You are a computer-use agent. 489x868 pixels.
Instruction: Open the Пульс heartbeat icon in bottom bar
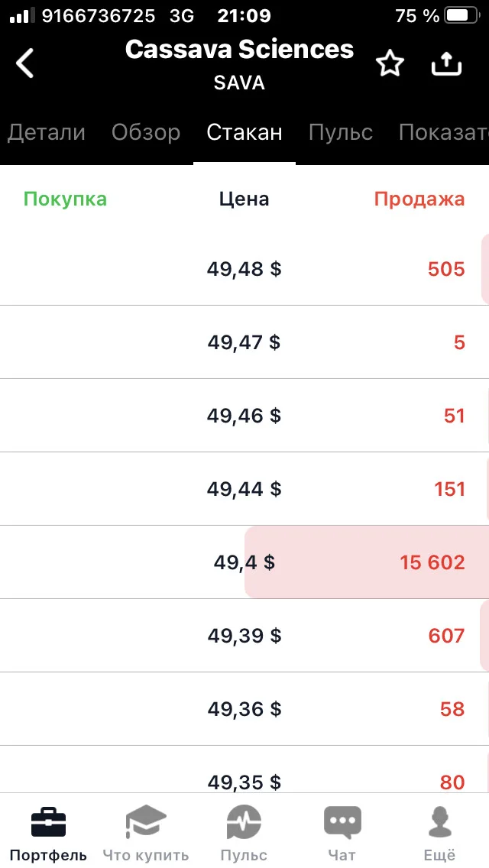click(x=244, y=822)
